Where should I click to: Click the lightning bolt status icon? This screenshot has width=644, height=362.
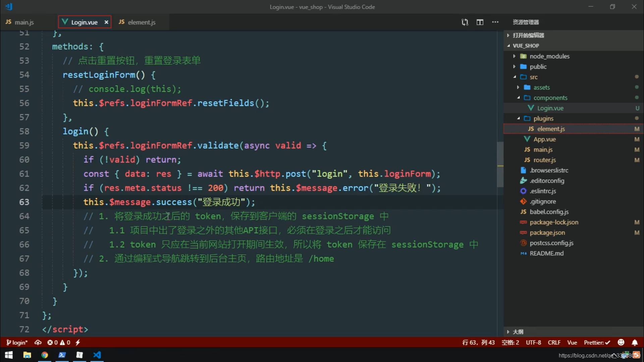pos(78,343)
